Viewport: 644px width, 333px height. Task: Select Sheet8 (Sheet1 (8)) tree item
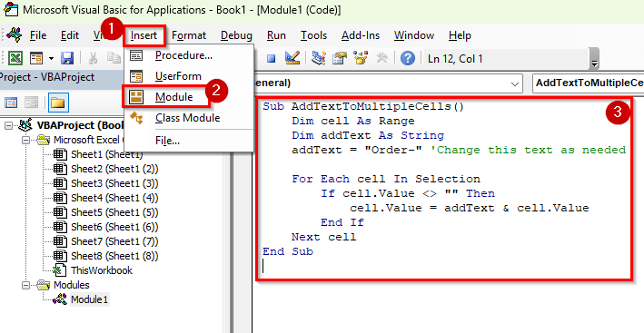(x=114, y=256)
